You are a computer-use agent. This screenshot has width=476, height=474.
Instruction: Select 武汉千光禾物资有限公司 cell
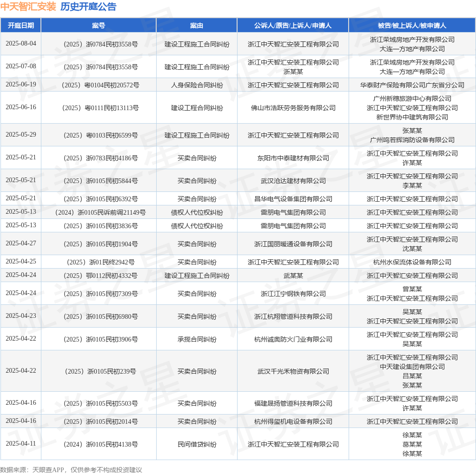(293, 371)
